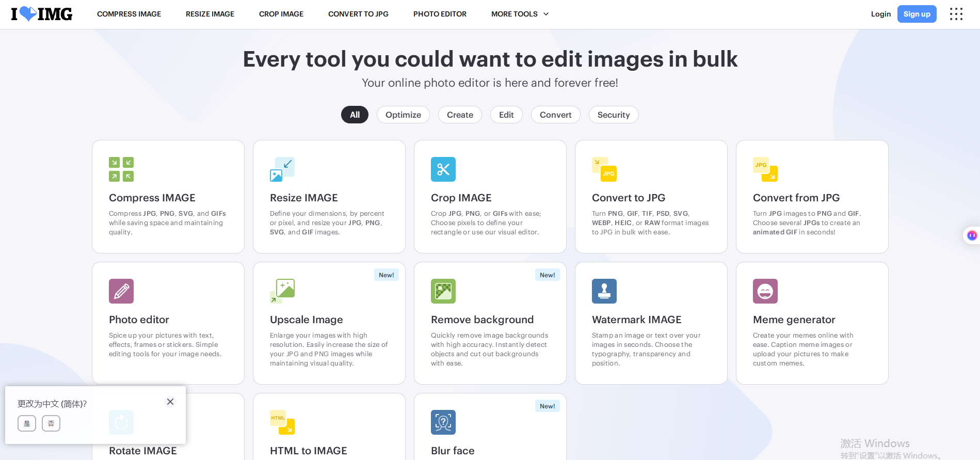Click the Compress IMAGE green arrows icon
This screenshot has height=460, width=980.
pyautogui.click(x=121, y=169)
